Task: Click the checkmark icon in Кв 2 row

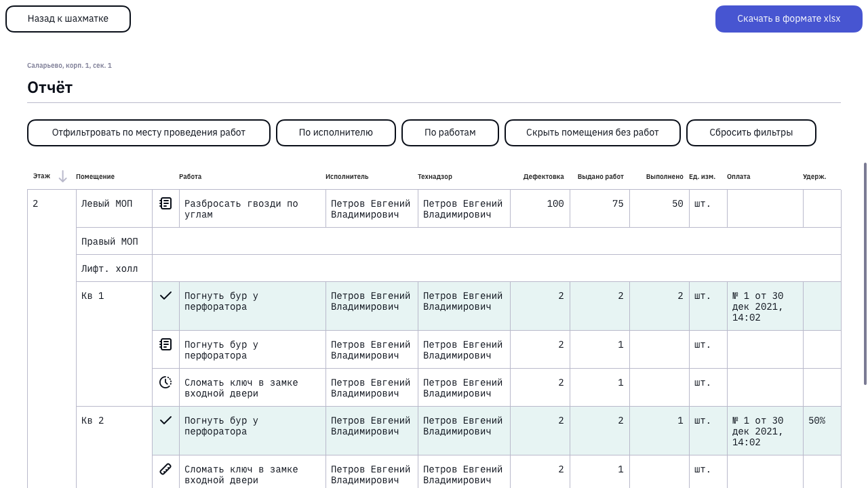Action: (x=165, y=420)
